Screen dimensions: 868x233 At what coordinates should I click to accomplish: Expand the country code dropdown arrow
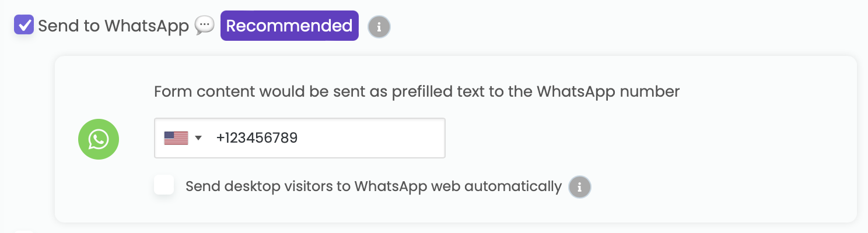(198, 138)
